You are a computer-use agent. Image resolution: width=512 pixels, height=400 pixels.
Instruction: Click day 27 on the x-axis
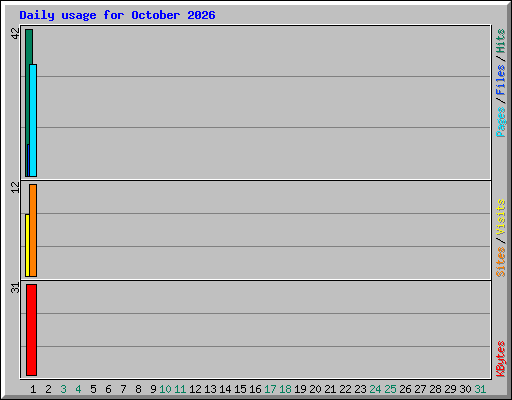click(x=420, y=389)
